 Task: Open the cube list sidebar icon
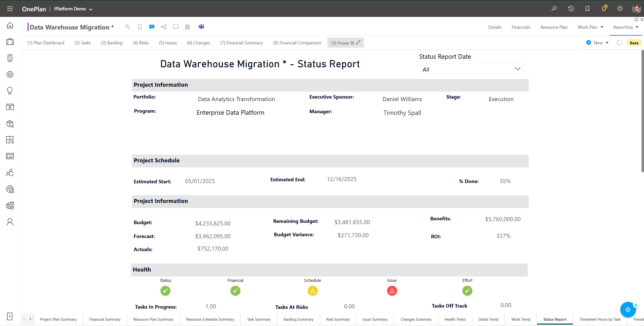[10, 124]
